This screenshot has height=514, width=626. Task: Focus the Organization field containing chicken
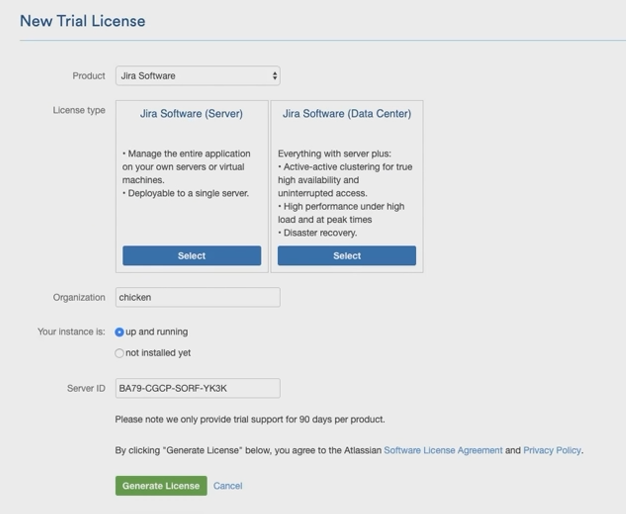198,298
